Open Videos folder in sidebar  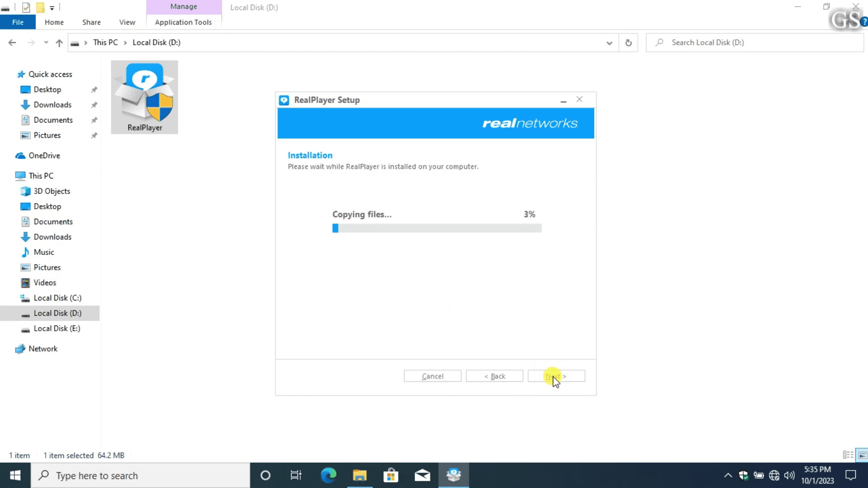point(45,283)
